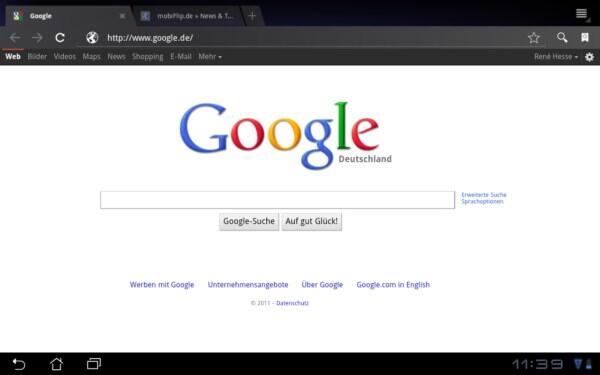600x375 pixels.
Task: Click the Google tab favicon
Action: click(x=17, y=16)
